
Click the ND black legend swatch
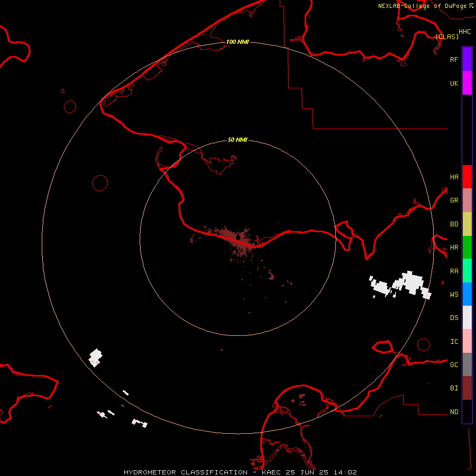click(467, 411)
